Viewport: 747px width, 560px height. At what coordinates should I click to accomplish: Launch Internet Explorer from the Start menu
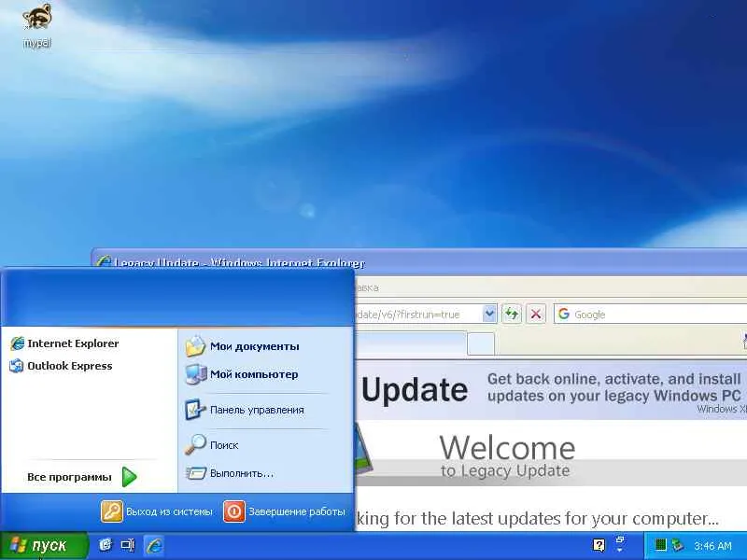point(64,343)
